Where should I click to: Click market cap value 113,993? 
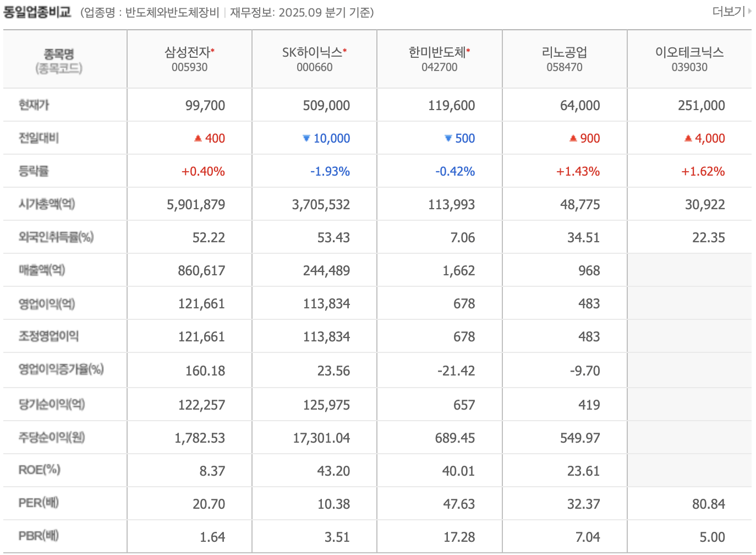tap(452, 204)
